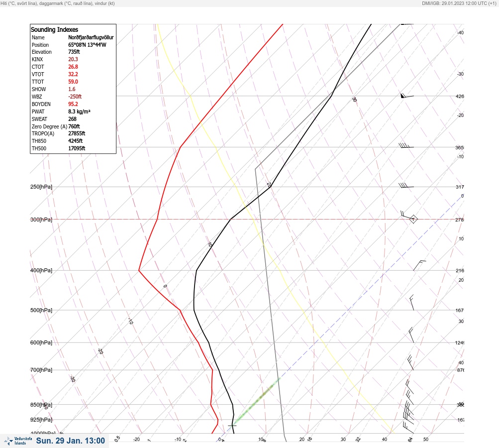Click the green shaded segment near the surface
This screenshot has width=499, height=448.
(x=257, y=402)
